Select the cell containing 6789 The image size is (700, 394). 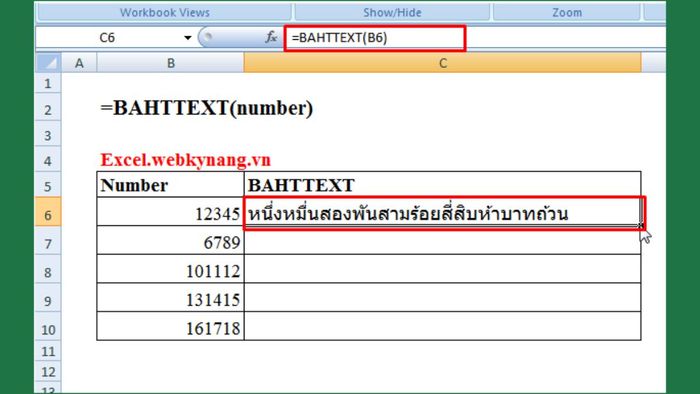click(x=171, y=241)
